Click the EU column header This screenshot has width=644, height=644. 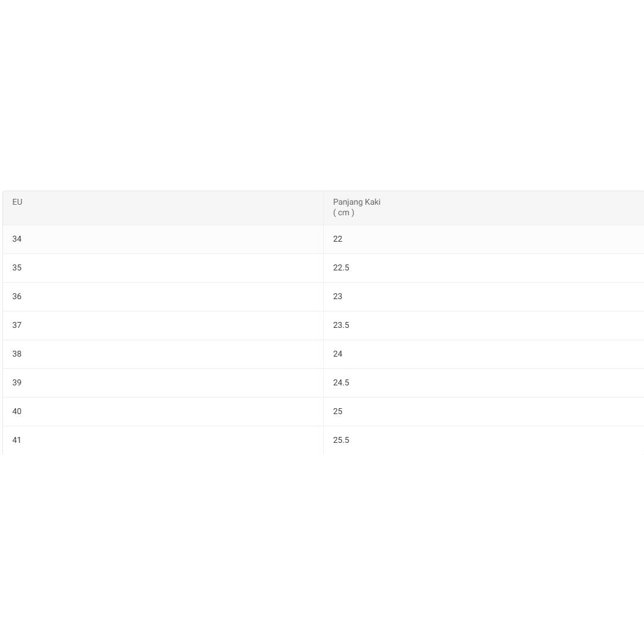17,202
